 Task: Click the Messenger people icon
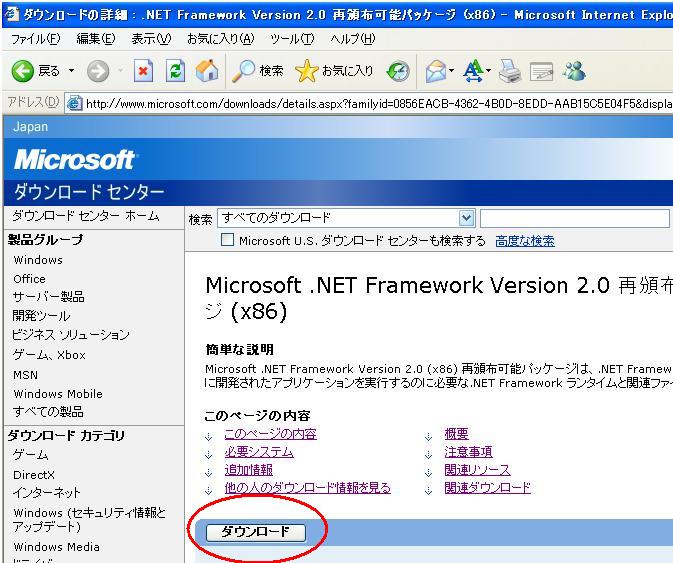click(574, 71)
